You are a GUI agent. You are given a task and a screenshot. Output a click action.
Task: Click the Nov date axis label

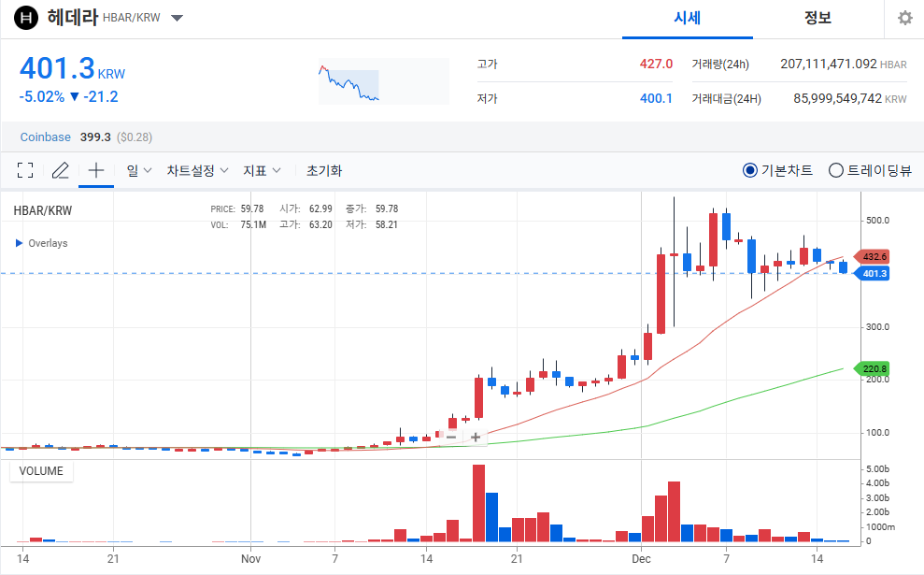click(250, 558)
